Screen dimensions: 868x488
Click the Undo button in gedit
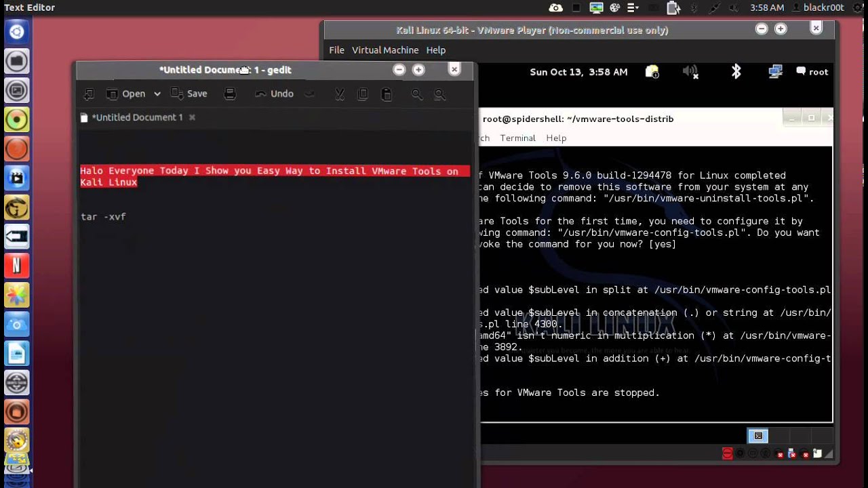click(274, 94)
